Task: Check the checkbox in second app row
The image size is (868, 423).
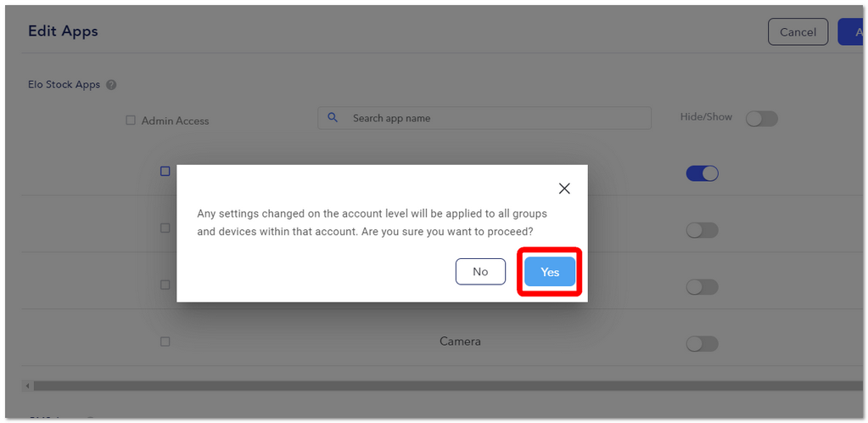Action: point(165,228)
